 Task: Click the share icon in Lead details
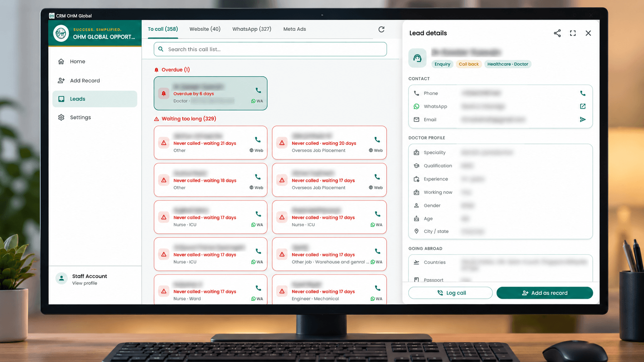click(x=557, y=33)
